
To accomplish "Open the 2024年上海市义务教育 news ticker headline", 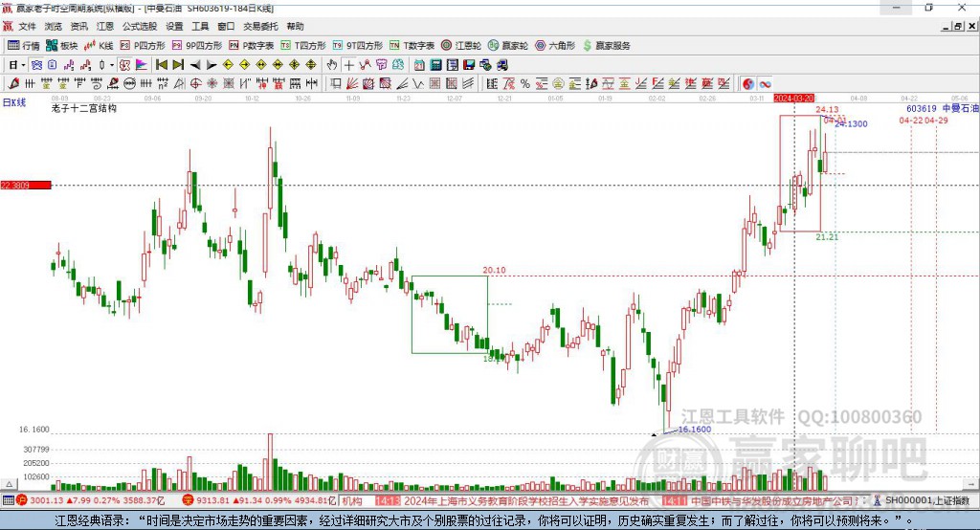I will [526, 500].
